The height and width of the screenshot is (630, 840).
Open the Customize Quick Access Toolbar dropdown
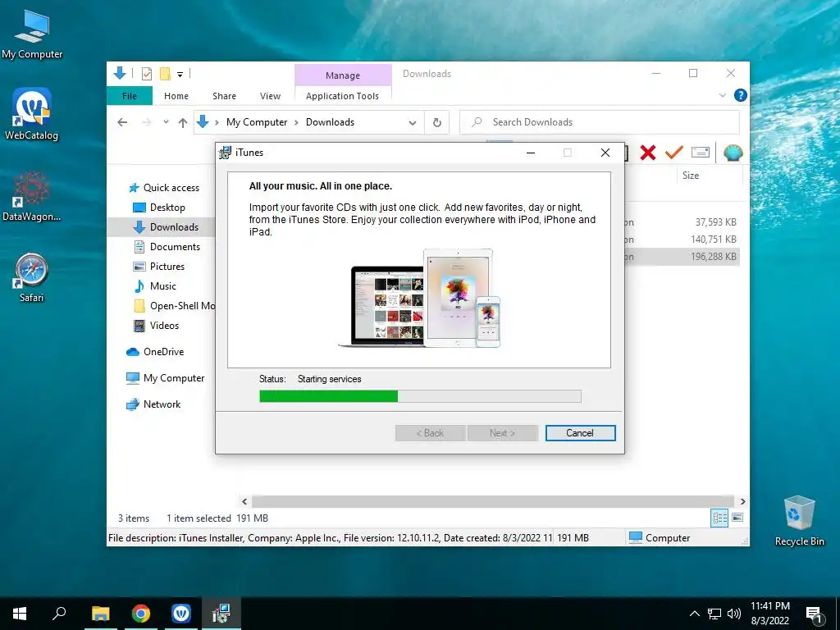coord(180,75)
